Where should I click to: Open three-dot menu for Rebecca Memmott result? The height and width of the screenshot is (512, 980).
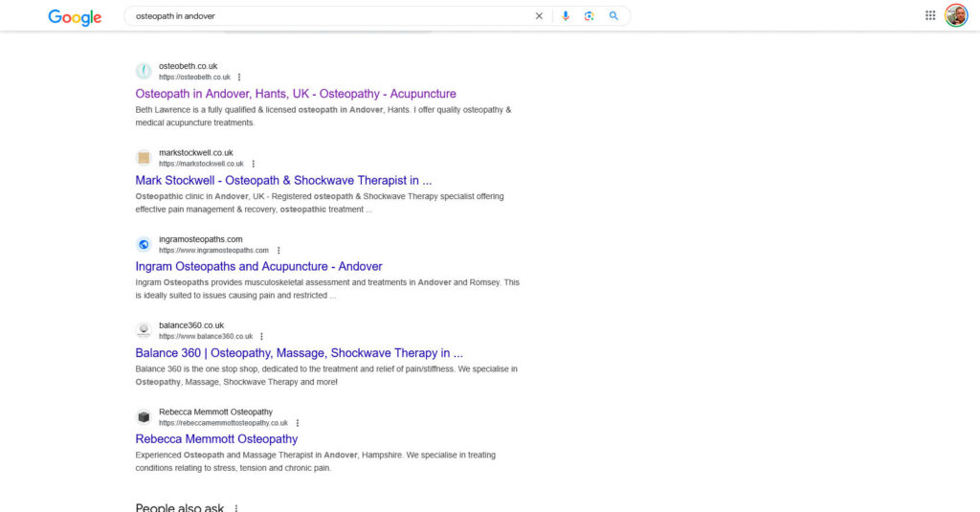(x=297, y=423)
